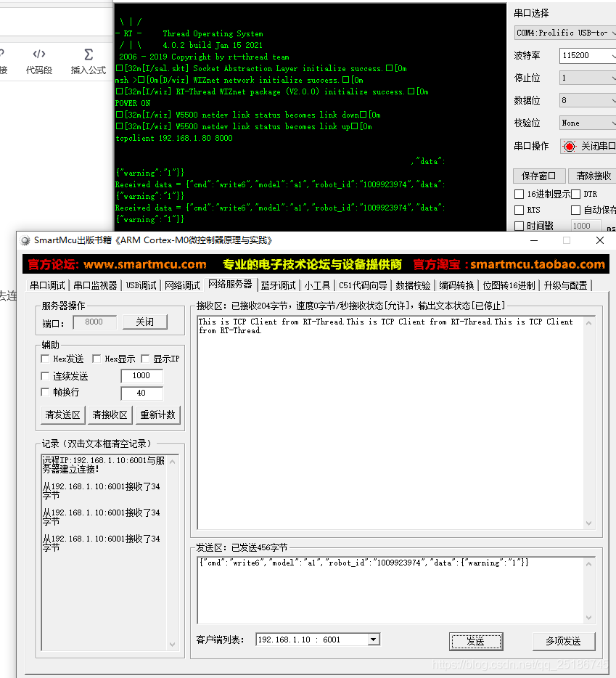
Task: Expand the client list (客户端列表) dropdown arrow
Action: point(374,640)
